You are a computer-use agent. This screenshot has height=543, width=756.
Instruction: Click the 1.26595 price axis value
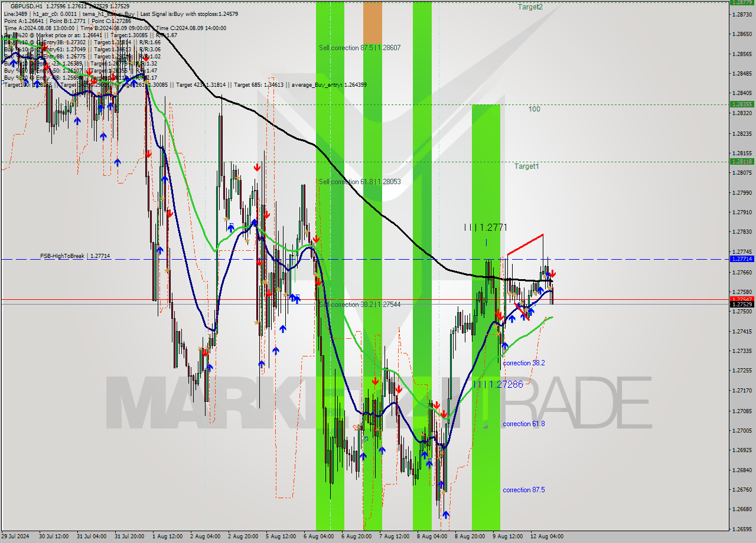click(x=742, y=529)
